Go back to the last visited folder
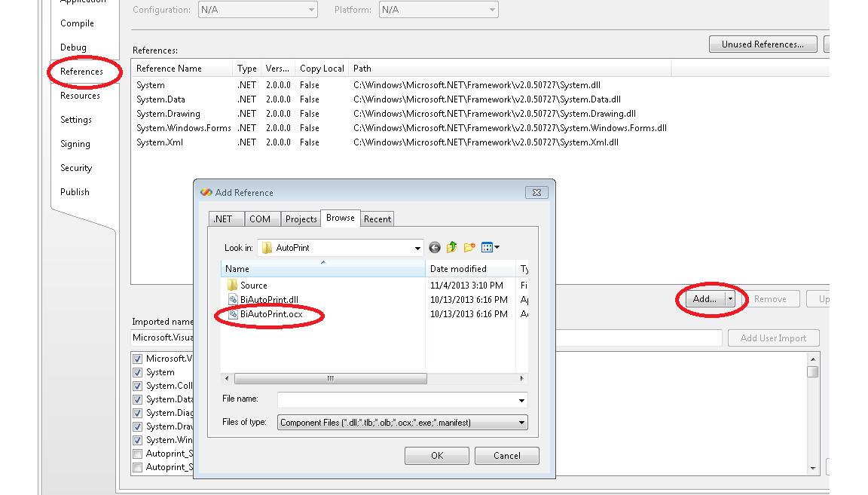This screenshot has height=495, width=868. click(435, 247)
